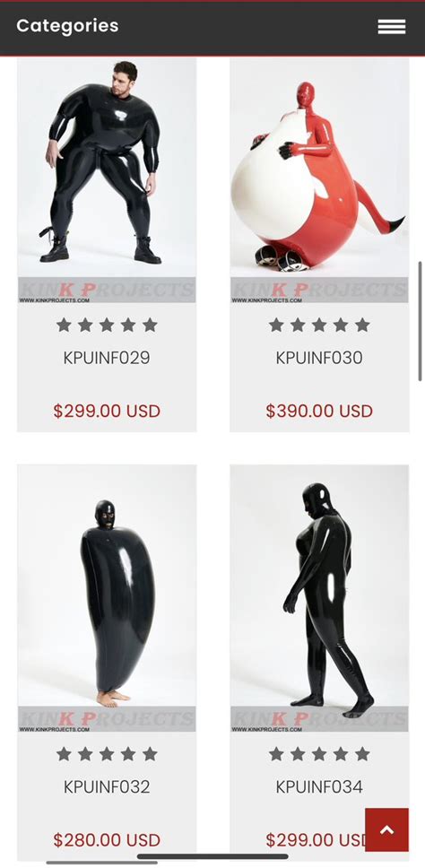
Task: Click the page scrollbar on the right edge
Action: [420, 321]
